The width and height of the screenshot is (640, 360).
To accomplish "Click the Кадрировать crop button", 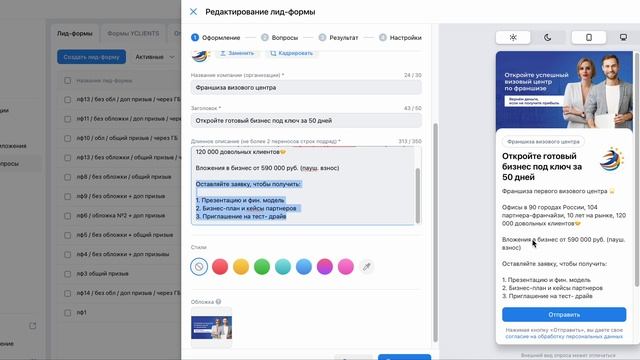I will tap(291, 53).
